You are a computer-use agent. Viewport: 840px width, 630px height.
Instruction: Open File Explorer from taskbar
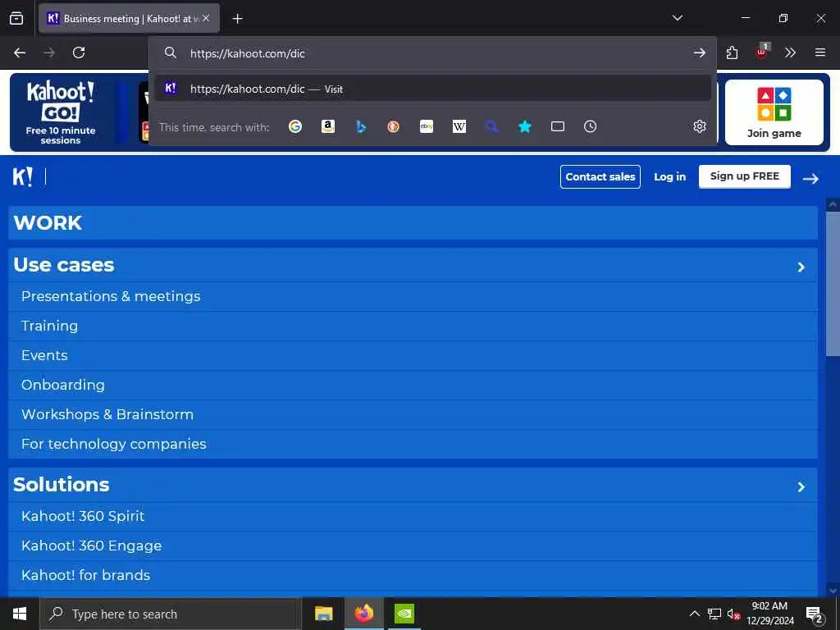click(323, 614)
